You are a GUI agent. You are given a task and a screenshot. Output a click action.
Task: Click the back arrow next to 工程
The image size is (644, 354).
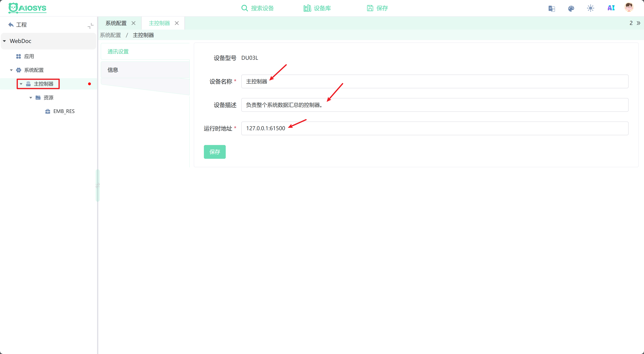(11, 25)
